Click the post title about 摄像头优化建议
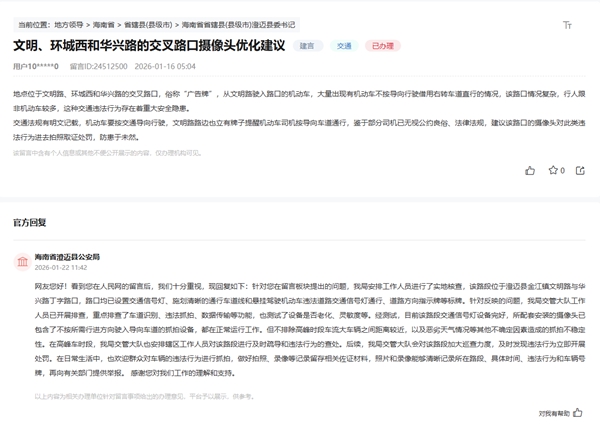This screenshot has height=439, width=600. [149, 46]
